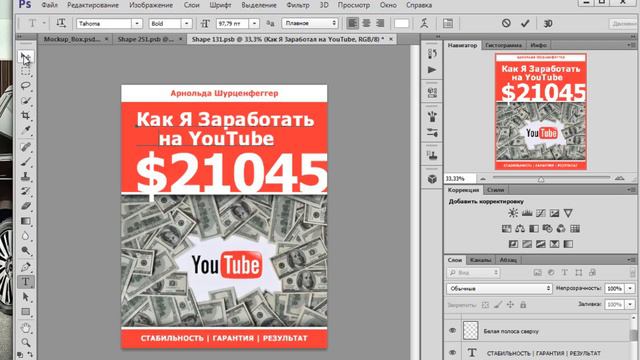Open the 'Обычные' blend mode dropdown
The height and width of the screenshot is (360, 640).
(499, 289)
